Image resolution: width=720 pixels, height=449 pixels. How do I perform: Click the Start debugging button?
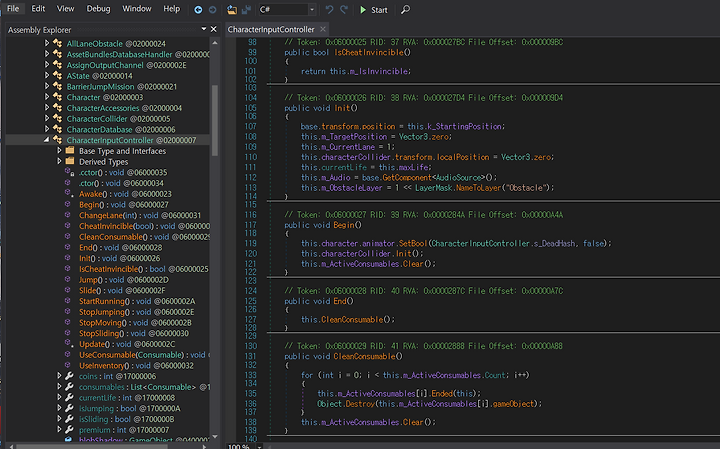[x=373, y=10]
